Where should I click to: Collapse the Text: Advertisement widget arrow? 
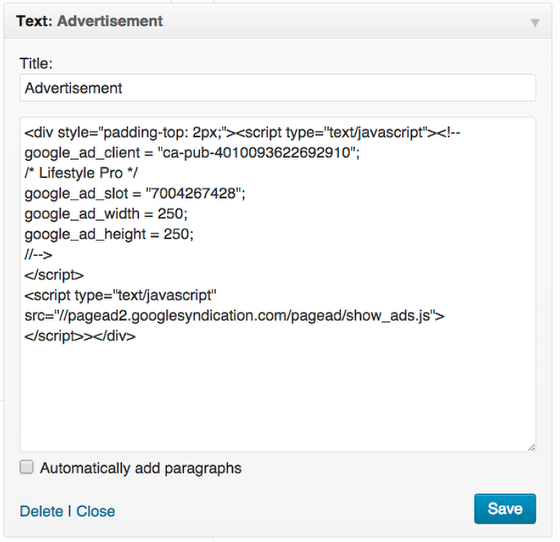pyautogui.click(x=535, y=23)
